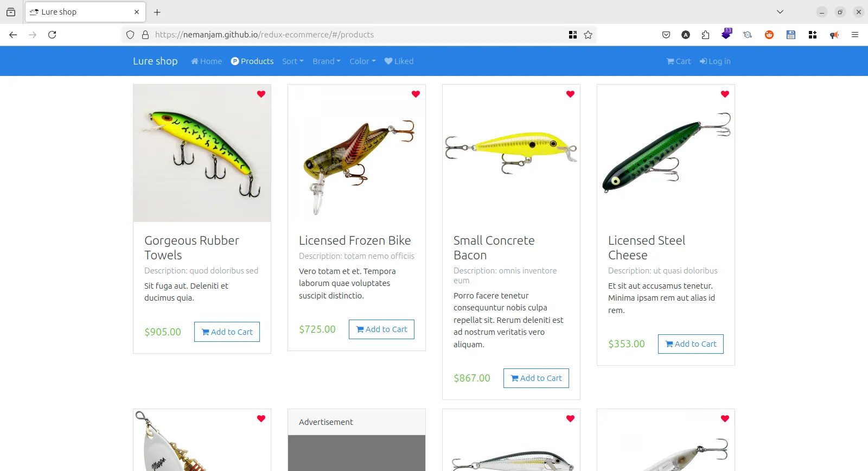Toggle heart on Licensed Frozen Bike
Screen dimensions: 868x471
pos(416,94)
